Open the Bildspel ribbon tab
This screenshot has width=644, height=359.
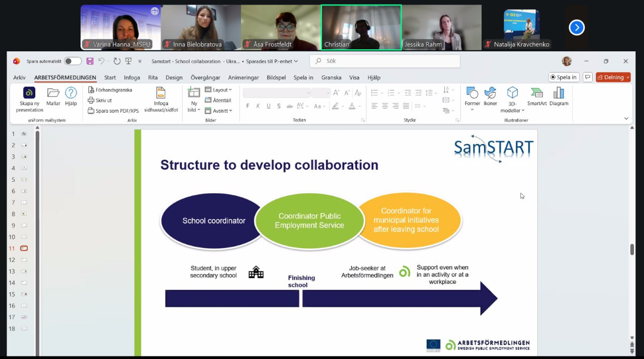pos(276,78)
